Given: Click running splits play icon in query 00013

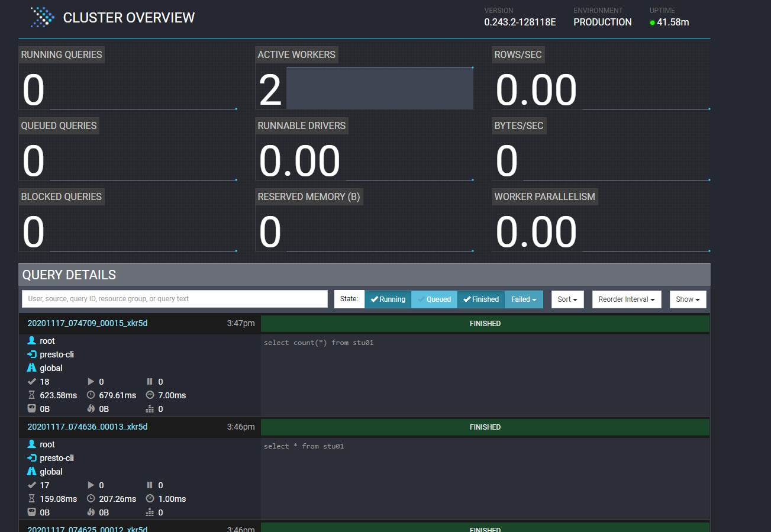Looking at the screenshot, I should click(91, 485).
